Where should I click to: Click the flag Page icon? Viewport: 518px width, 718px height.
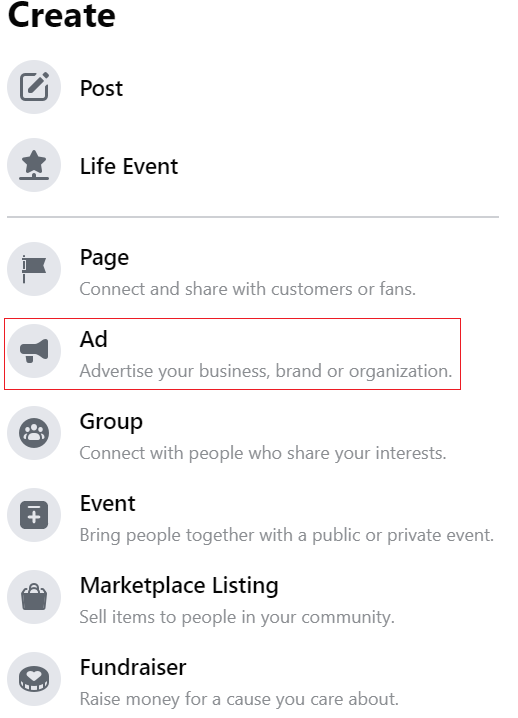click(x=34, y=269)
